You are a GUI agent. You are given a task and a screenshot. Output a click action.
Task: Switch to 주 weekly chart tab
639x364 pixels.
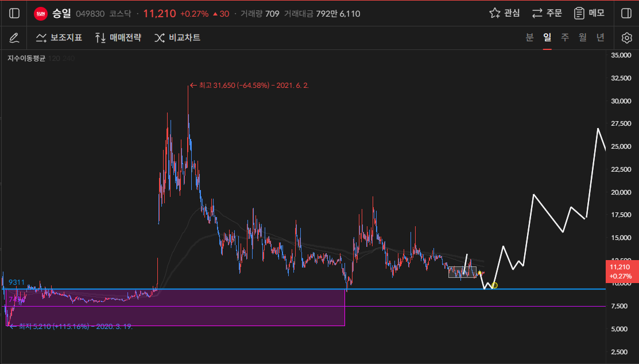pyautogui.click(x=565, y=37)
